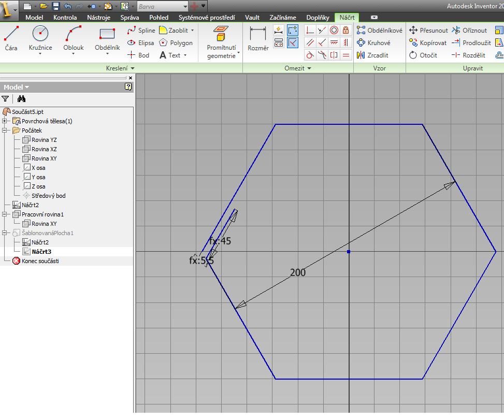This screenshot has width=504, height=420.
Task: Switch to the Nástroje ribbon tab
Action: click(99, 18)
